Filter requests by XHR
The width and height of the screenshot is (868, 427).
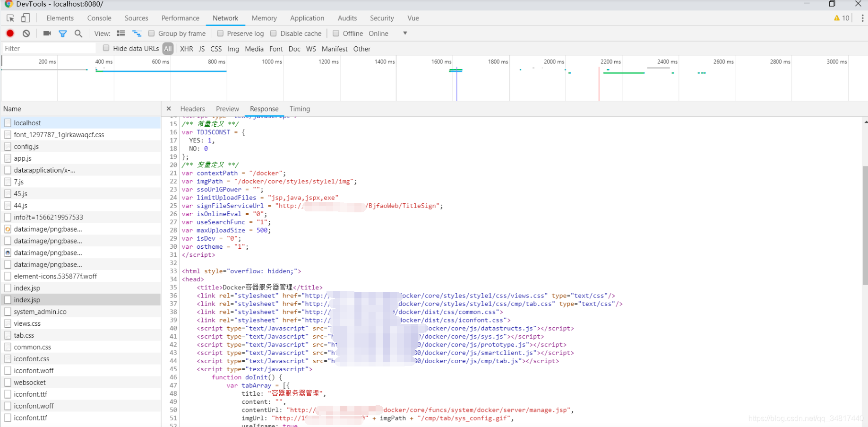pos(187,49)
